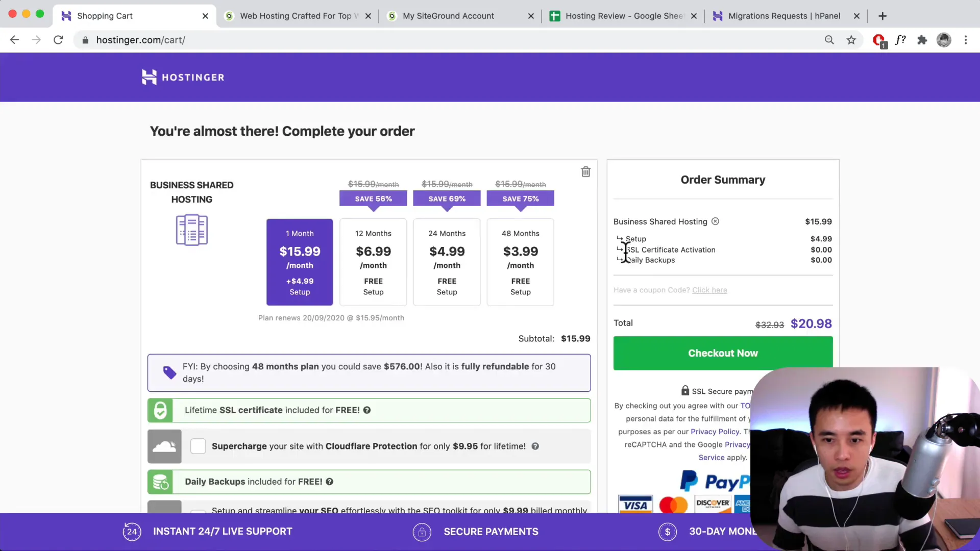Open Daily Backups help question mark
The image size is (980, 551).
pos(329,482)
